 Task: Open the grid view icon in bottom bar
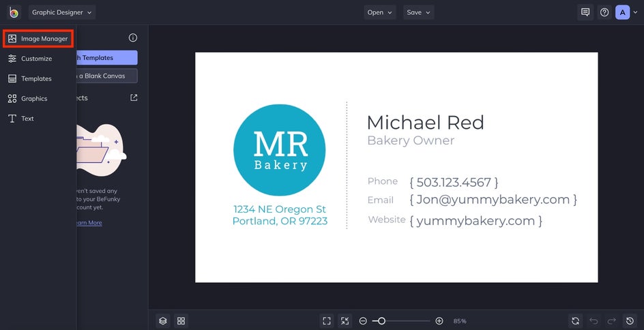point(181,321)
